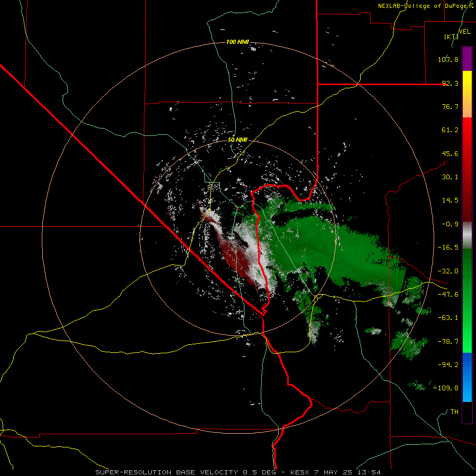Click the yellow-orange segment of velocity scale
This screenshot has height=476, width=476.
pos(467,94)
